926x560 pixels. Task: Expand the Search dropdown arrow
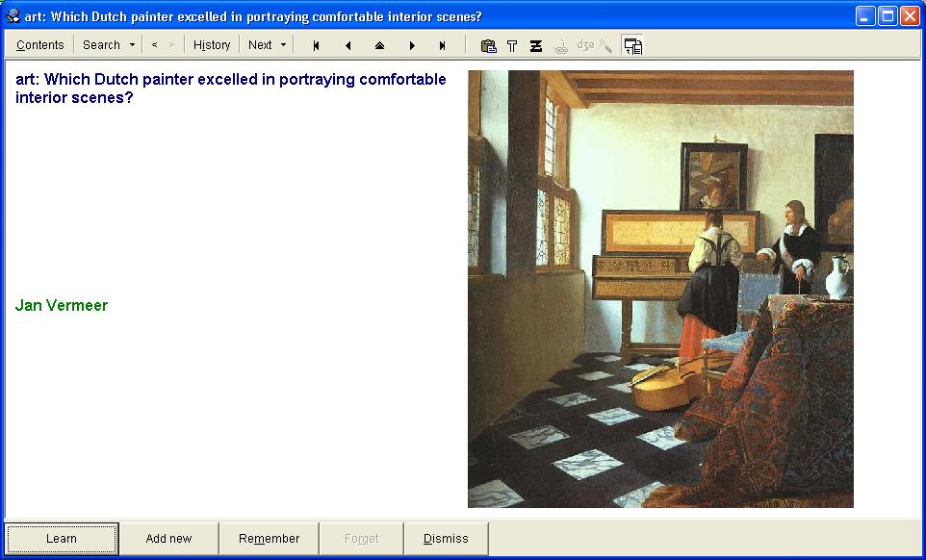click(x=132, y=45)
